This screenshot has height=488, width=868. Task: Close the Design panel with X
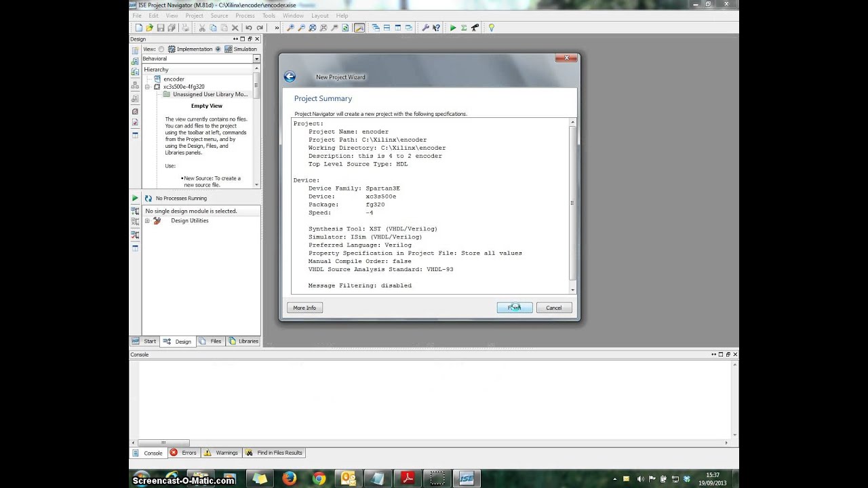pos(257,39)
